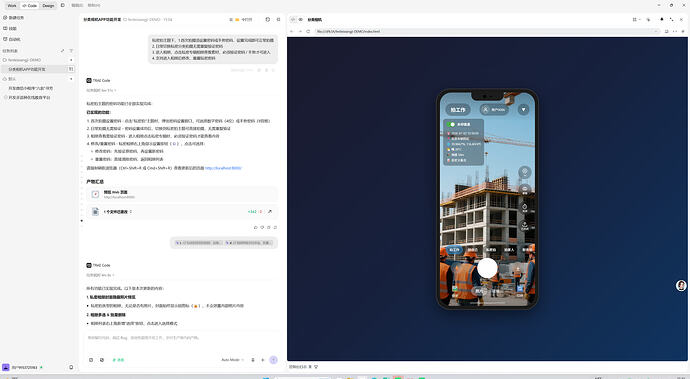Select the 拍工作 mode chip above shutter
The width and height of the screenshot is (690, 379).
(454, 250)
